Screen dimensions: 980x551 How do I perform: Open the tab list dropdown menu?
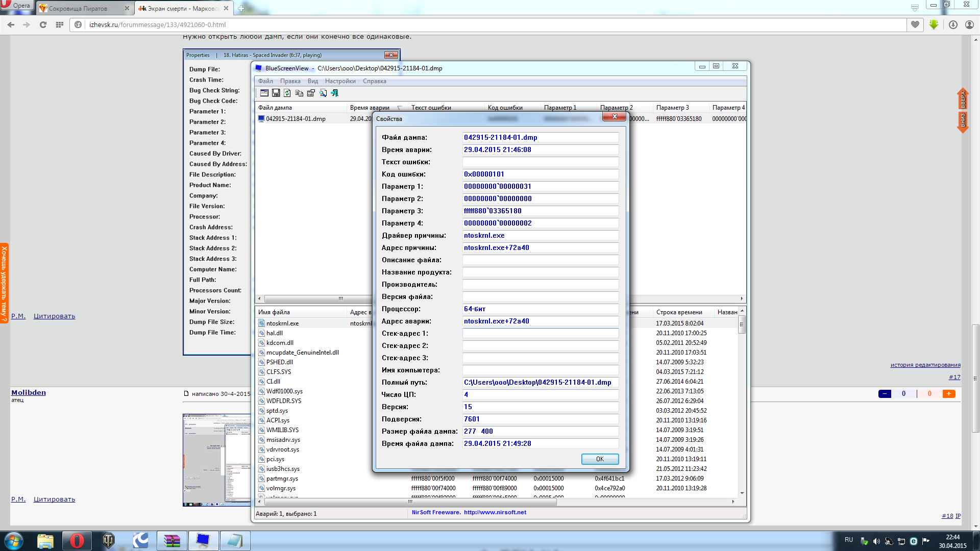pos(915,8)
